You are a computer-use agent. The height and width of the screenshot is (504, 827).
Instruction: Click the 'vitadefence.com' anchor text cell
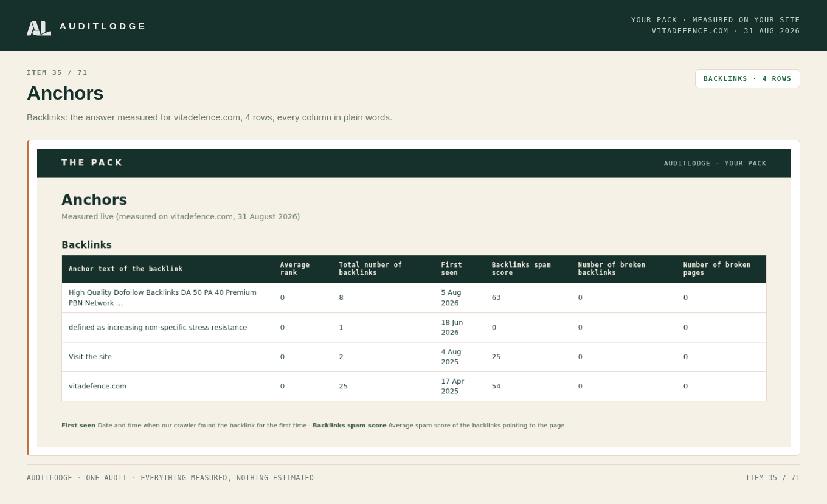[x=98, y=387]
